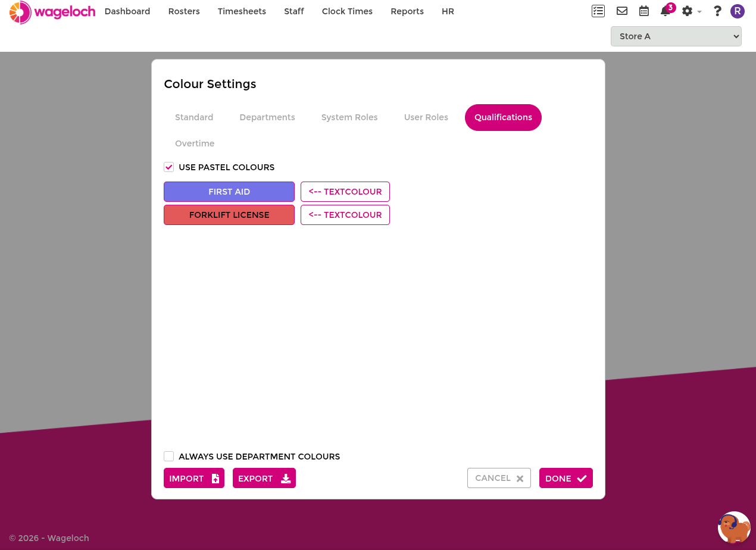Pick colour for Forklift License swatch
This screenshot has width=756, height=550.
(x=229, y=215)
